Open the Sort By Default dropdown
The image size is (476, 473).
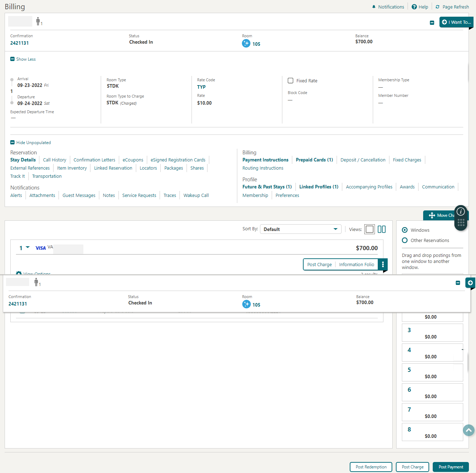click(301, 229)
